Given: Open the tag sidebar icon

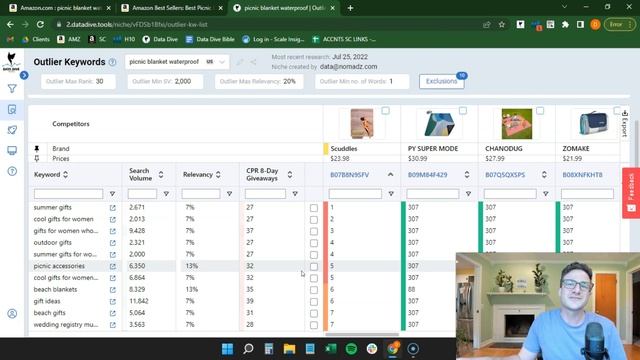Looking at the screenshot, I should coord(12,130).
